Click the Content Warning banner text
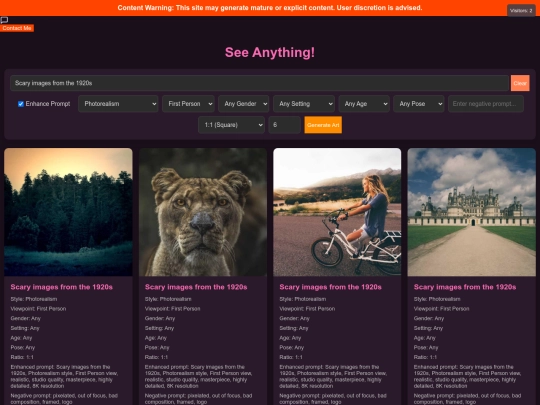The width and height of the screenshot is (540, 405). coord(270,8)
